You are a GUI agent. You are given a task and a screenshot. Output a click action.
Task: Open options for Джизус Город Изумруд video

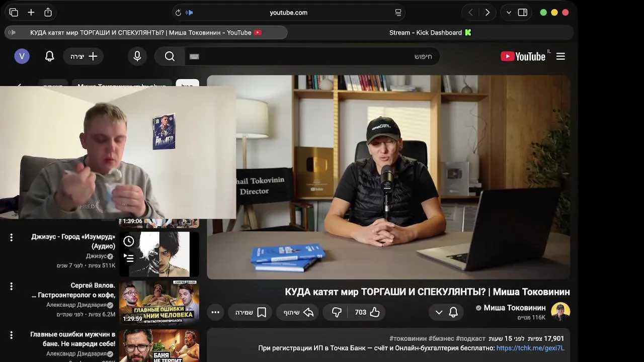tap(11, 237)
